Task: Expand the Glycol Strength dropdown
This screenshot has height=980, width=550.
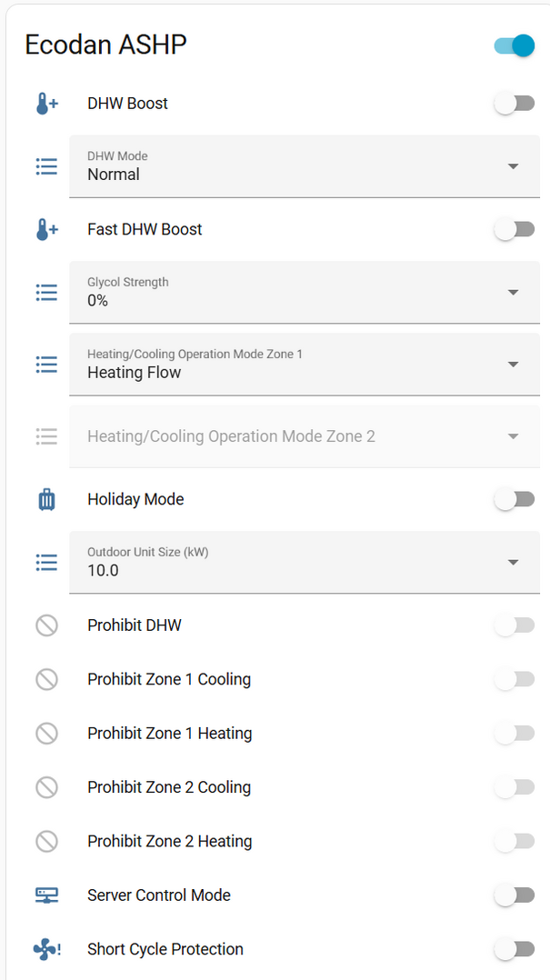Action: [x=305, y=293]
